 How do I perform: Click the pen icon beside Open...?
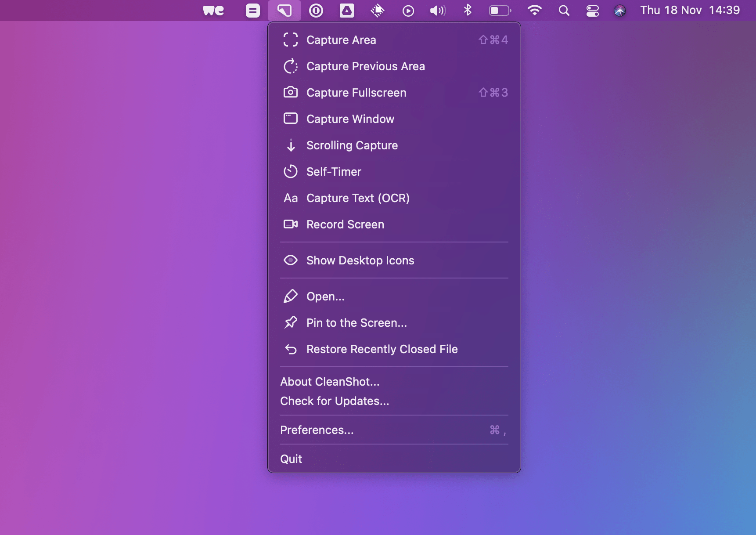(291, 296)
